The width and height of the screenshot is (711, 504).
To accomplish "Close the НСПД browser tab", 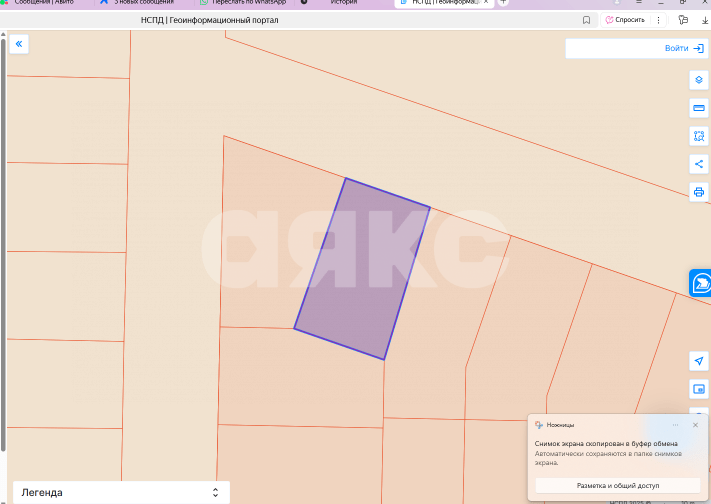I will tap(486, 2).
